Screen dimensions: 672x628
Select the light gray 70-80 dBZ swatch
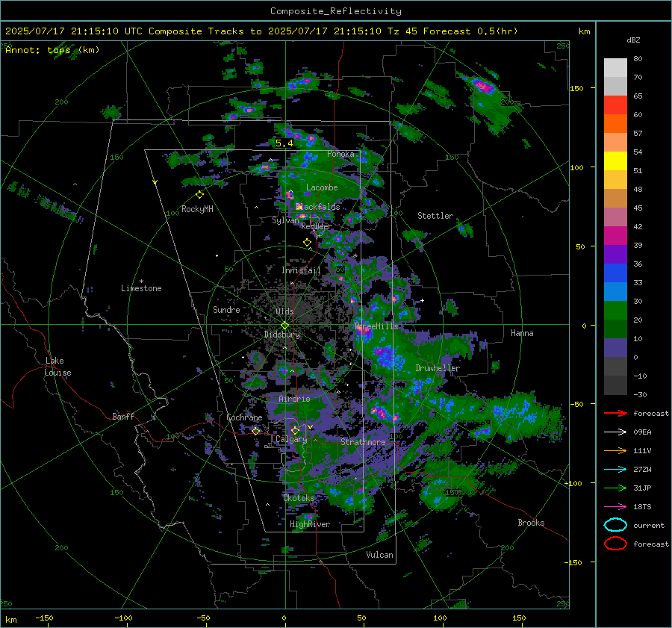[615, 68]
